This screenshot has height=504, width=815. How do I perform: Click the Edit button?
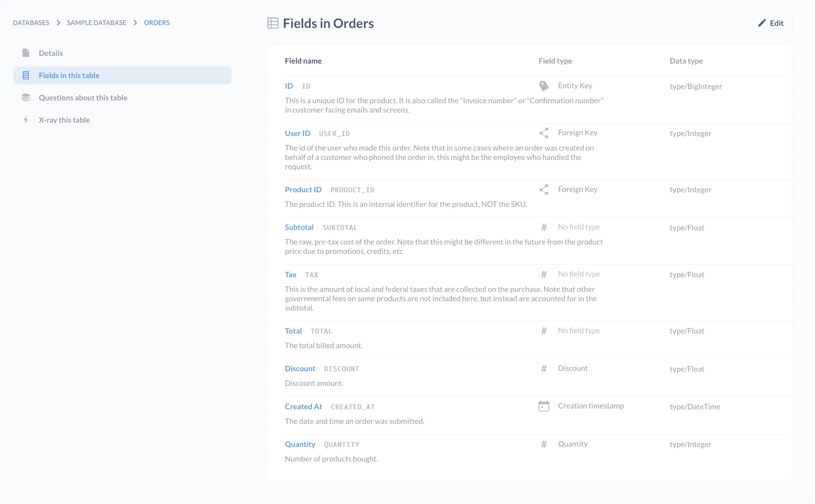click(770, 23)
